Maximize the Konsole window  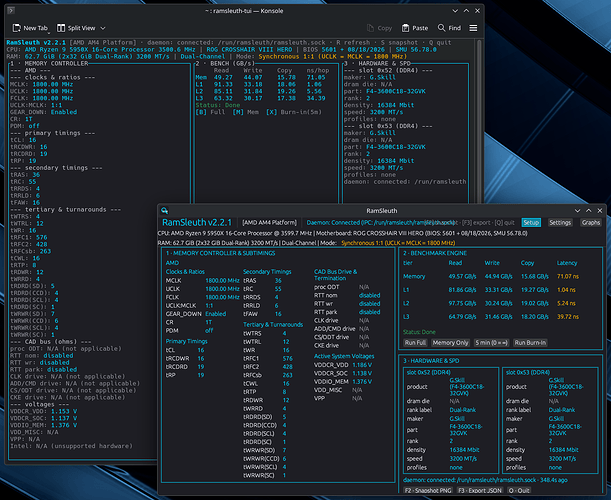[x=466, y=11]
